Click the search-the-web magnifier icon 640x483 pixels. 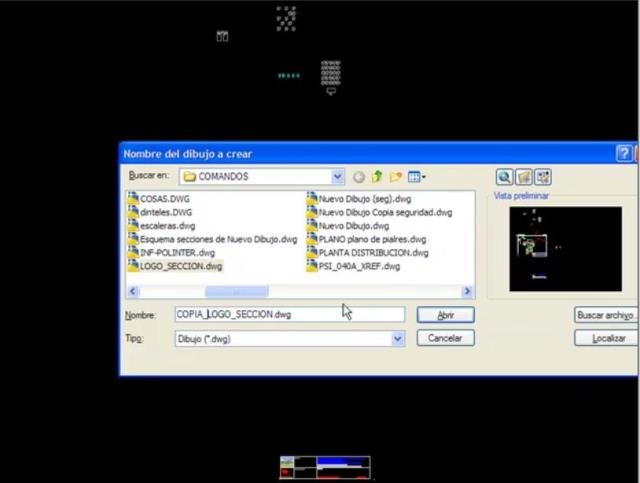pyautogui.click(x=504, y=177)
